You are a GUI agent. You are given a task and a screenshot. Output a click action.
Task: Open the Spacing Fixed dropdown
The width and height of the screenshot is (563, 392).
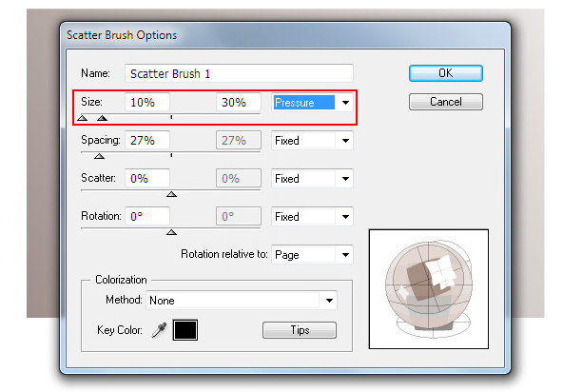[312, 141]
